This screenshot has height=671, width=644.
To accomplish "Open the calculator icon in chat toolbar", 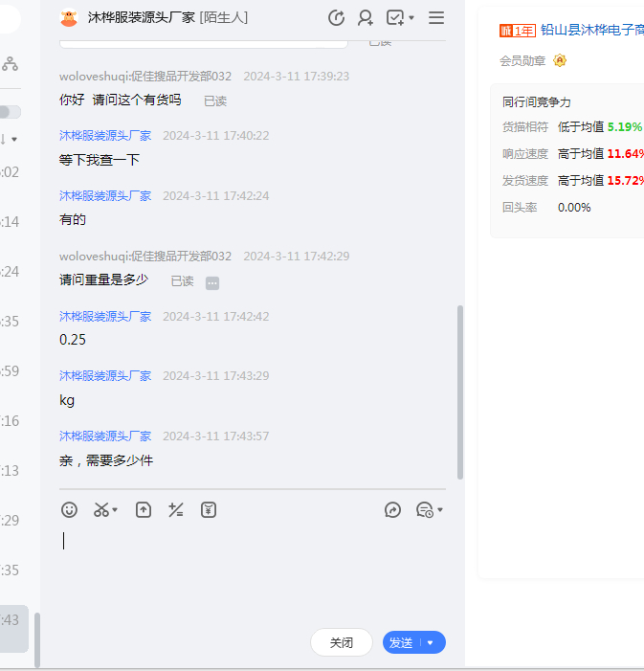I will click(x=176, y=510).
